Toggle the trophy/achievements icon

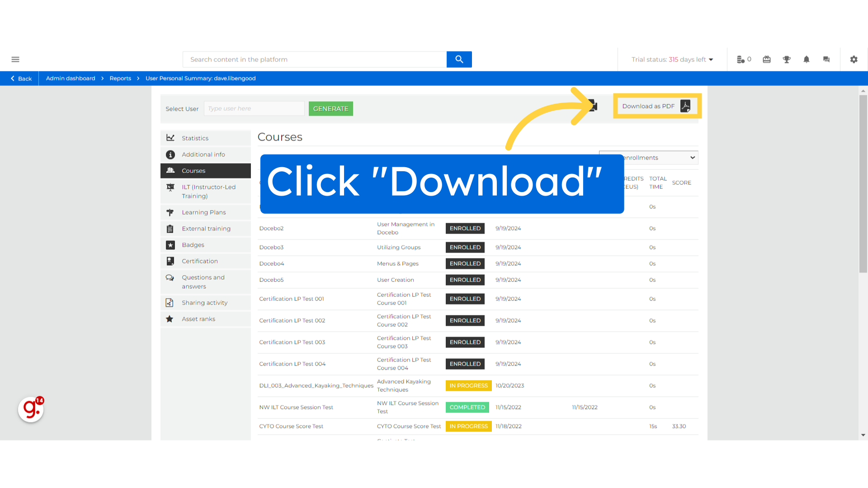(787, 59)
